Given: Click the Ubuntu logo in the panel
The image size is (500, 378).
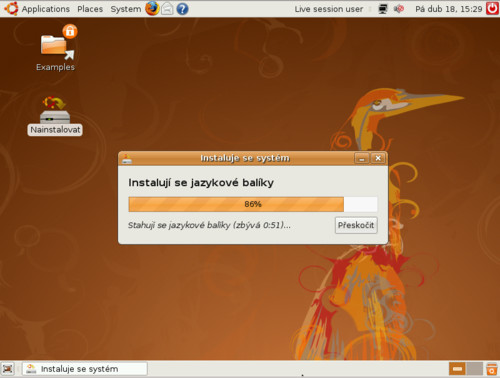Looking at the screenshot, I should tap(11, 9).
